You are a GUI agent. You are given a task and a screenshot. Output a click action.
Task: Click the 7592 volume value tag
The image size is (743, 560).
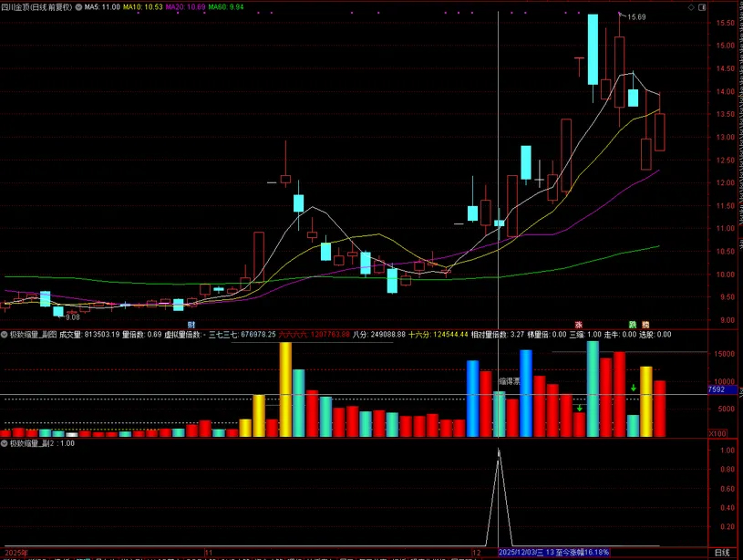click(717, 390)
